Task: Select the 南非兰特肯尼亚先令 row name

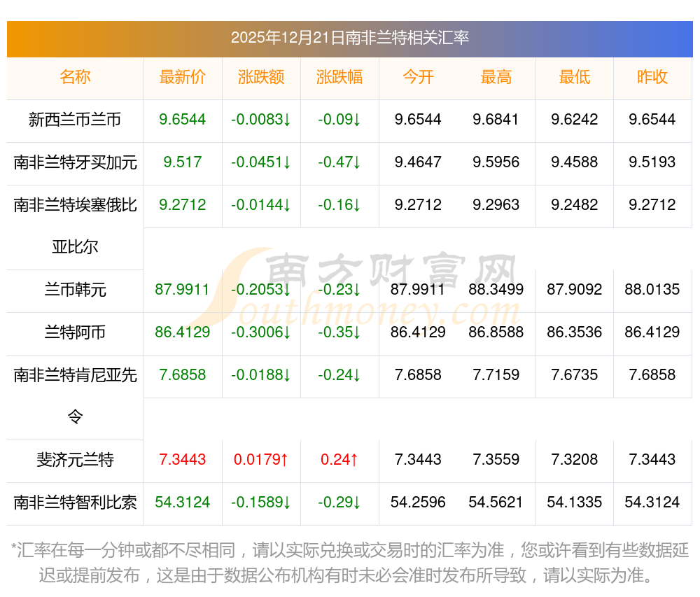Action: click(x=75, y=395)
